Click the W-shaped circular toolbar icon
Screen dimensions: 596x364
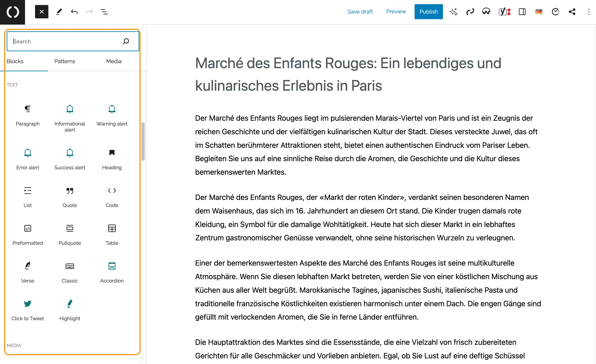pyautogui.click(x=486, y=12)
